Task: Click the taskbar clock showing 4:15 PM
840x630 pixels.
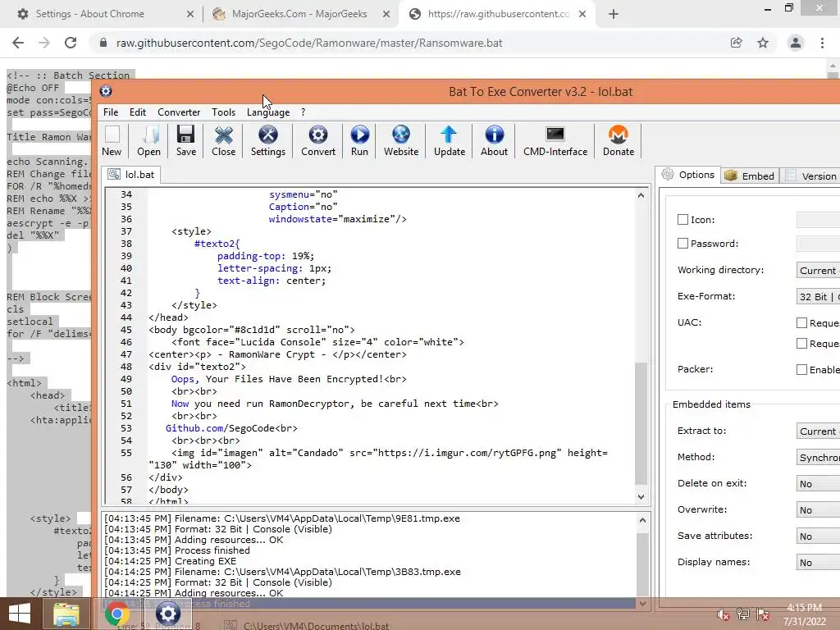Action: (x=804, y=614)
